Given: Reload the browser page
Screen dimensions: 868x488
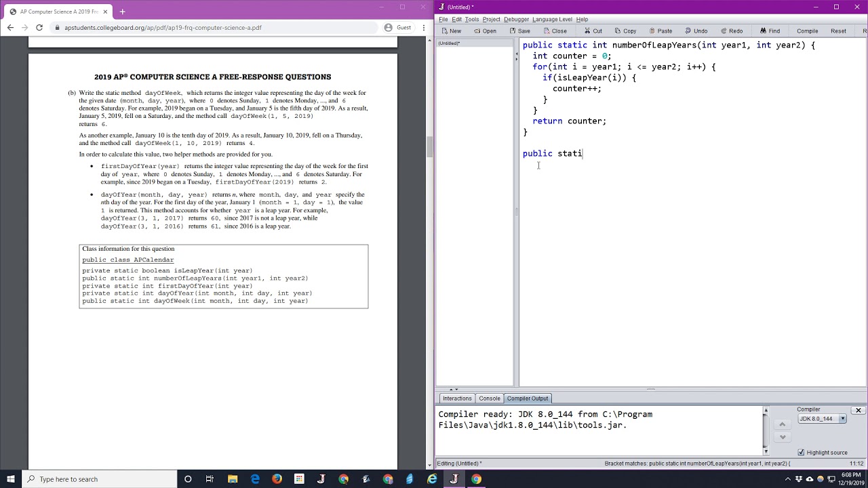Looking at the screenshot, I should 39,28.
